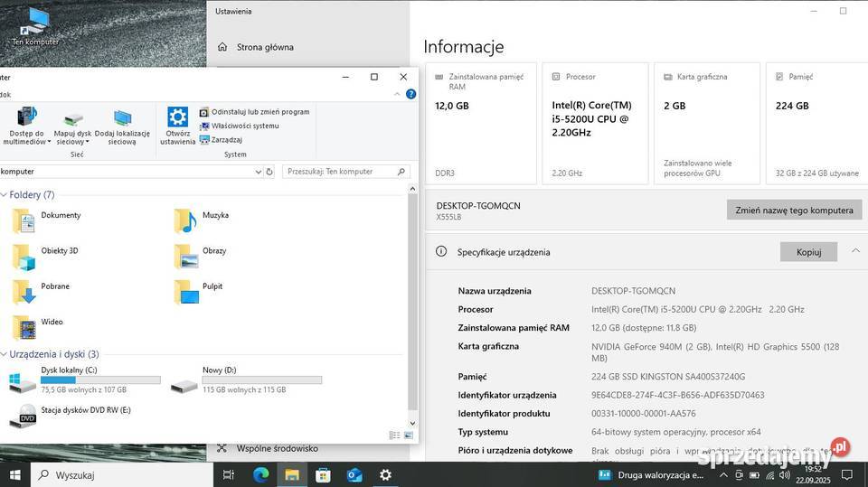This screenshot has height=487, width=868.
Task: Switch to details view in Explorer
Action: click(394, 435)
